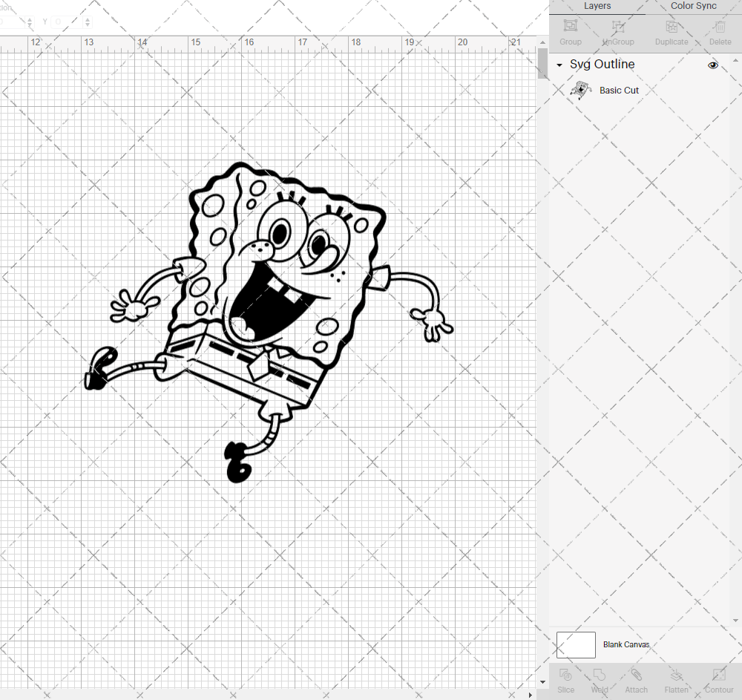Click the X position stepper arrows

click(x=30, y=22)
